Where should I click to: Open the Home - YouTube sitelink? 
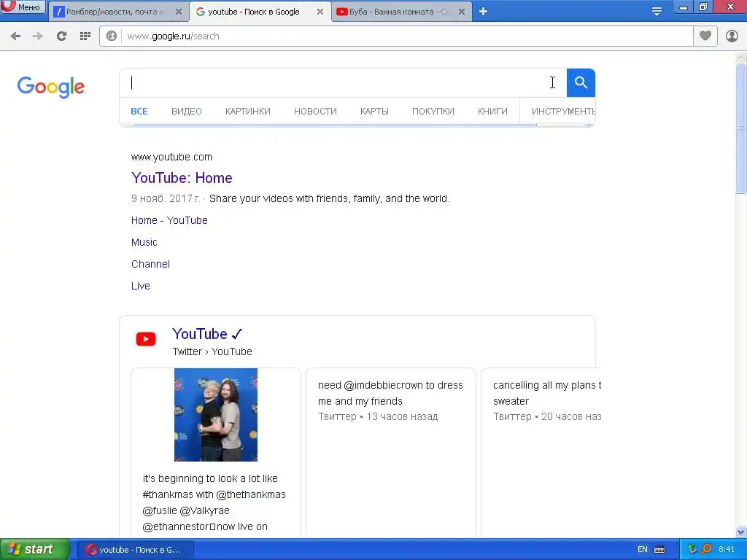169,220
